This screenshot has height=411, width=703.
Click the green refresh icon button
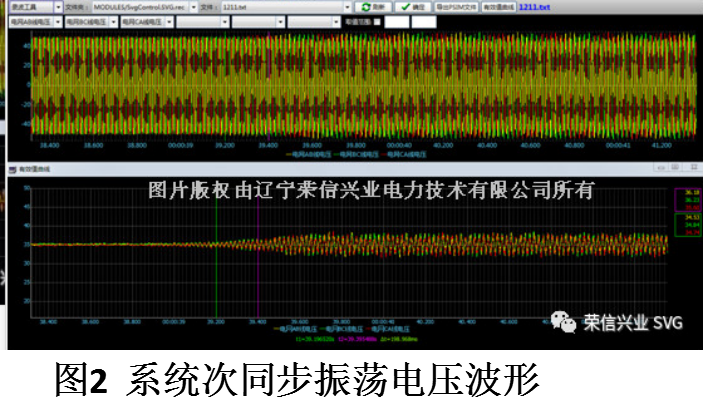point(371,6)
